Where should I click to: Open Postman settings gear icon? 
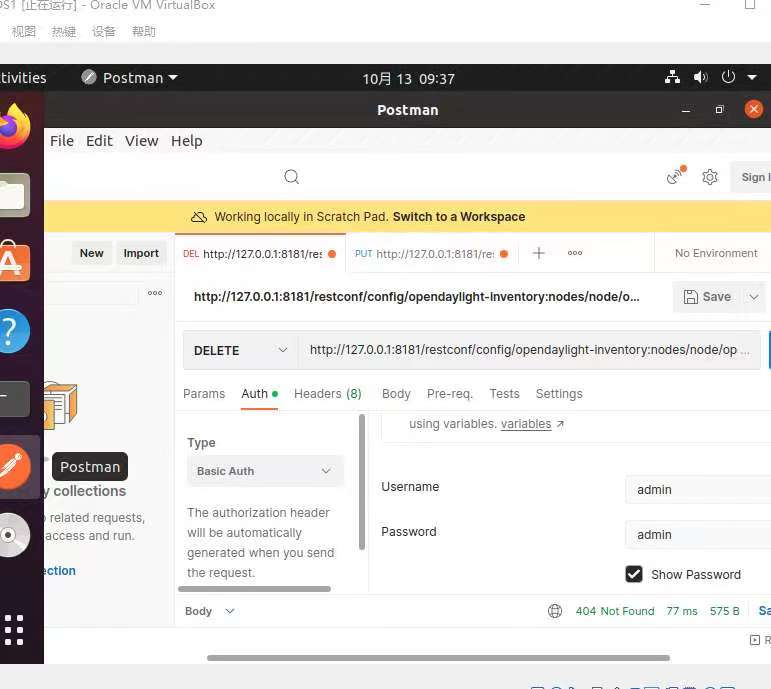coord(710,177)
